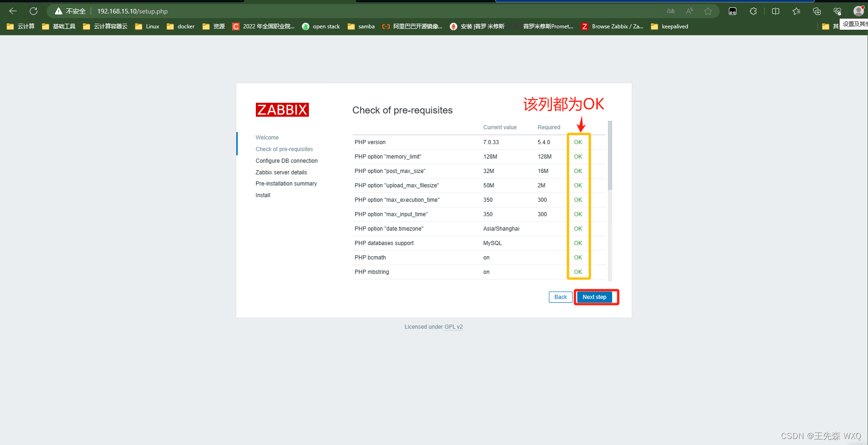Image resolution: width=868 pixels, height=445 pixels.
Task: Open the docker bookmark folder
Action: click(x=181, y=27)
